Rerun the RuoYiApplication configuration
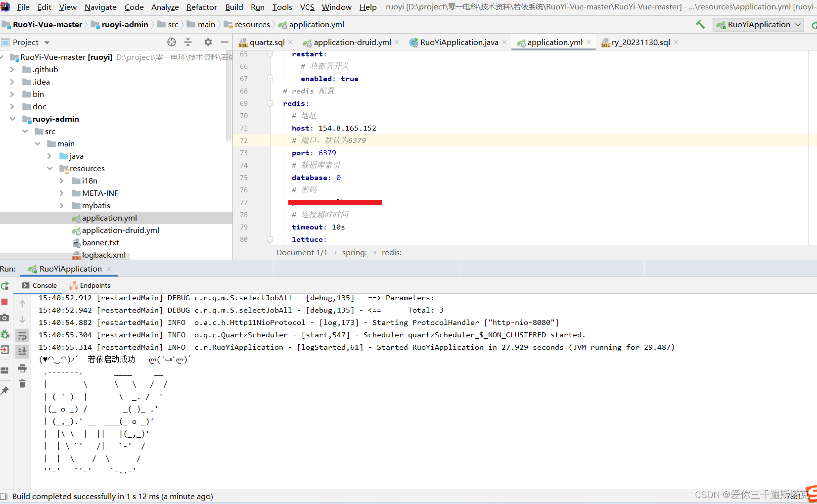This screenshot has height=504, width=817. pos(5,286)
